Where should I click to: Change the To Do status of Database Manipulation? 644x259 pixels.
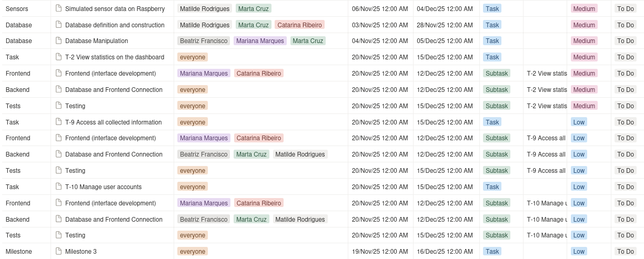tap(626, 41)
